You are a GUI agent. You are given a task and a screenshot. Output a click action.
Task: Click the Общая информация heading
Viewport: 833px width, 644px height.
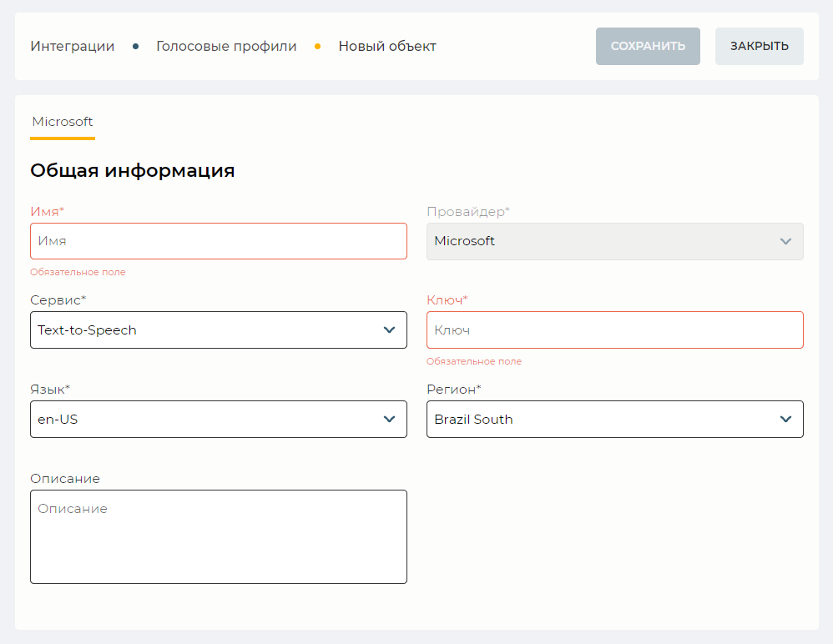[132, 170]
